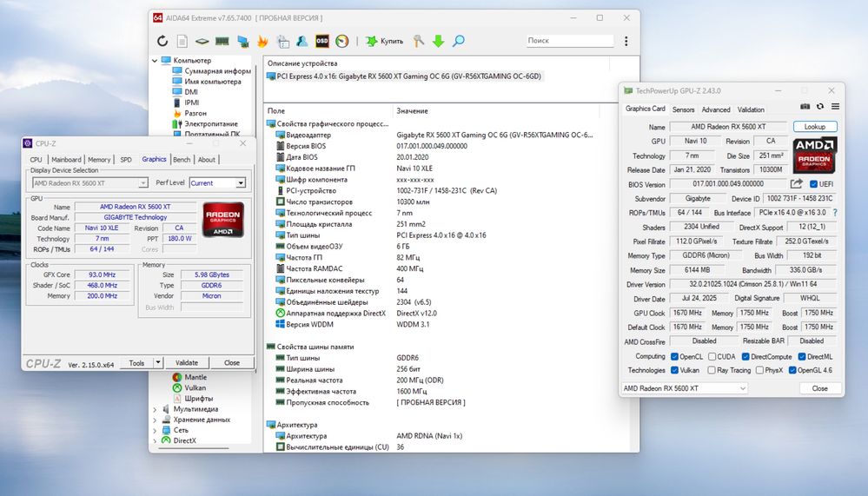Click the Close button in CPU-Z
The image size is (868, 496).
(x=232, y=362)
